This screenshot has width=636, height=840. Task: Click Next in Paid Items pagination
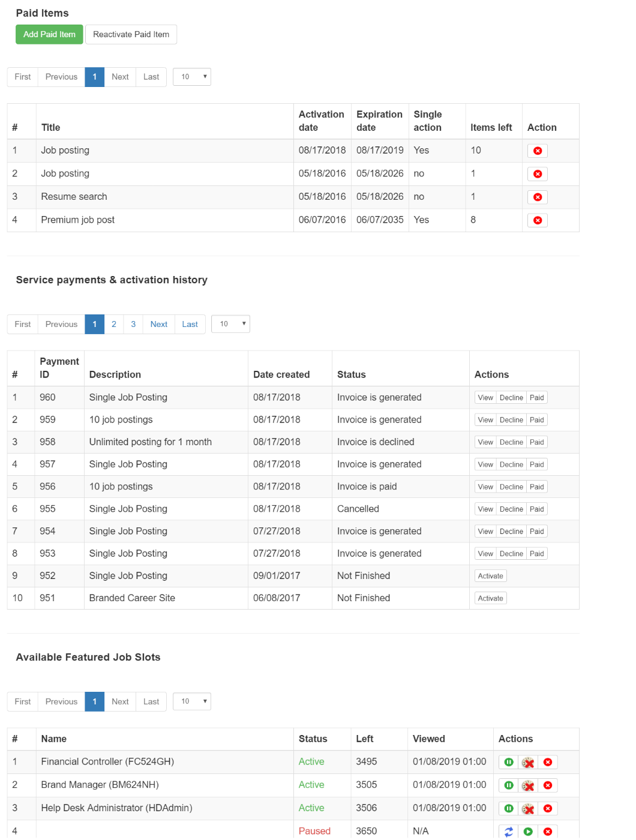coord(120,77)
